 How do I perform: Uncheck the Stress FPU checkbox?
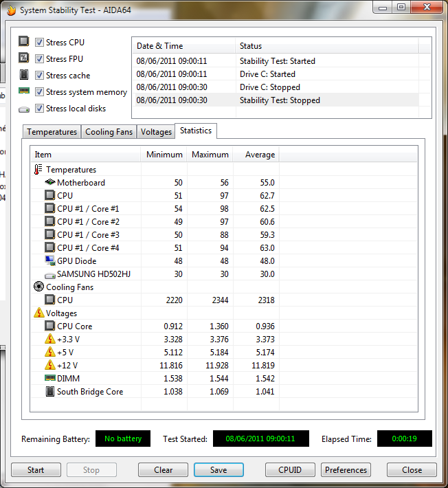point(39,59)
